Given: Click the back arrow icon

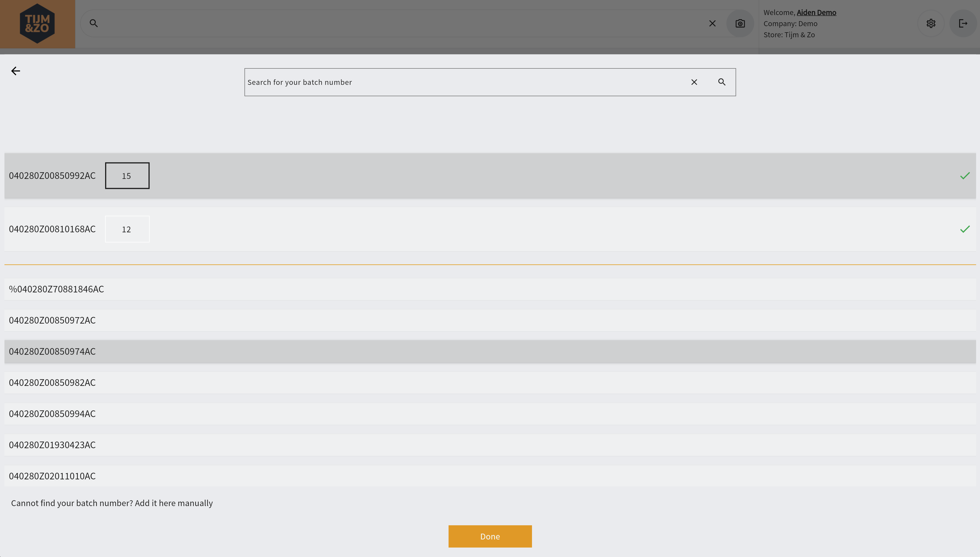Looking at the screenshot, I should click(x=16, y=71).
